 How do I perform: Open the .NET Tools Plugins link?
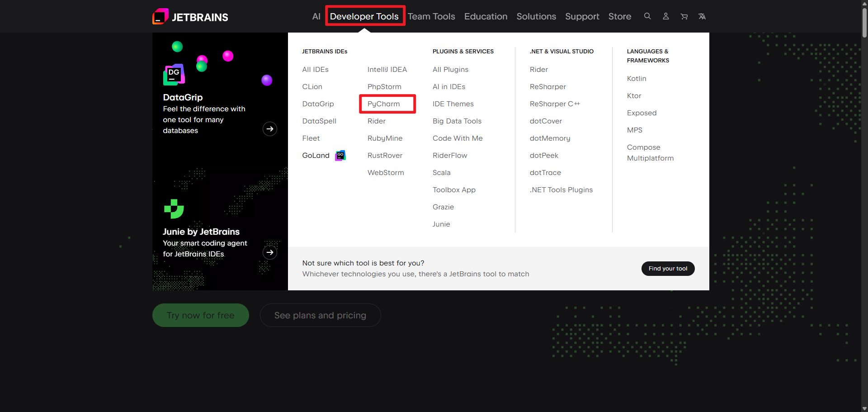[x=561, y=190]
